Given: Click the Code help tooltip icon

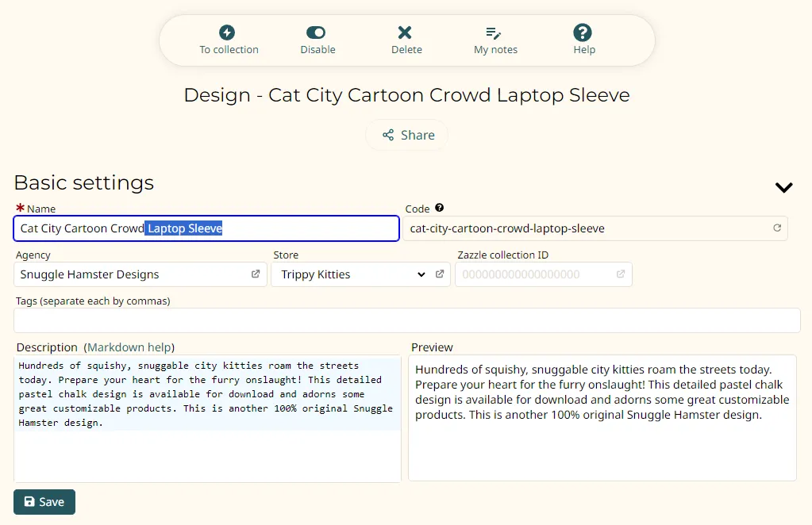Looking at the screenshot, I should coord(440,209).
